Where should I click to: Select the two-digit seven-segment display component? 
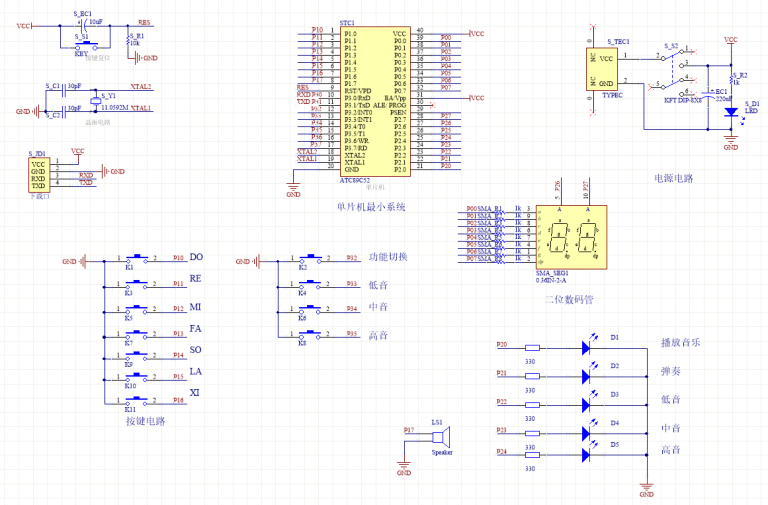[571, 237]
